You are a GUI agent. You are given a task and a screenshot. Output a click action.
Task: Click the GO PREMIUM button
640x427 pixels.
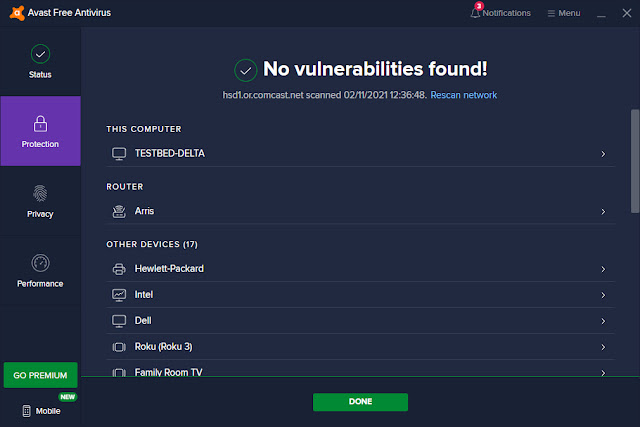40,375
